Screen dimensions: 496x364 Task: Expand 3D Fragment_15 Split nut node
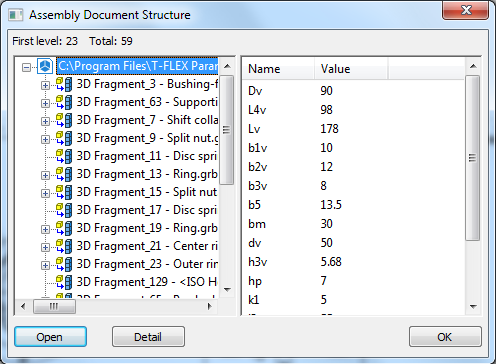(x=45, y=193)
